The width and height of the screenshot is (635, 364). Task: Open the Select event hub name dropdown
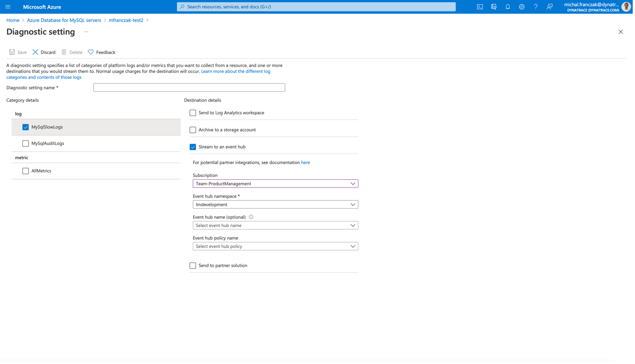(276, 226)
